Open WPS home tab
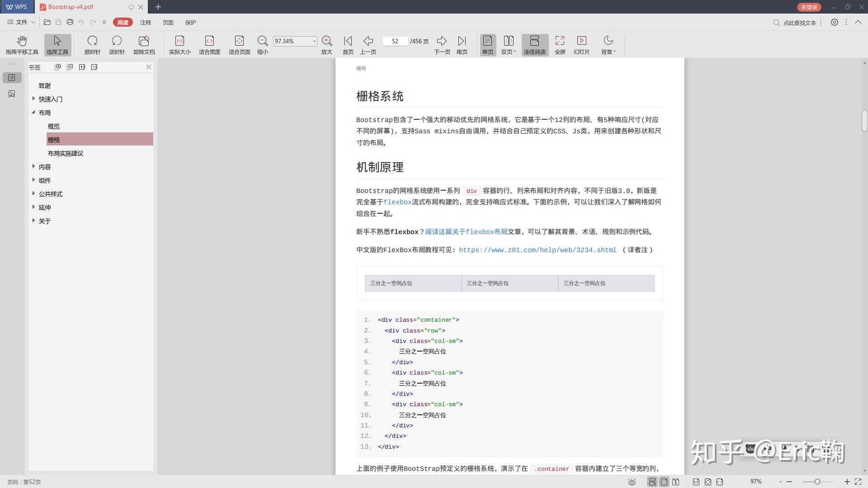 point(17,7)
